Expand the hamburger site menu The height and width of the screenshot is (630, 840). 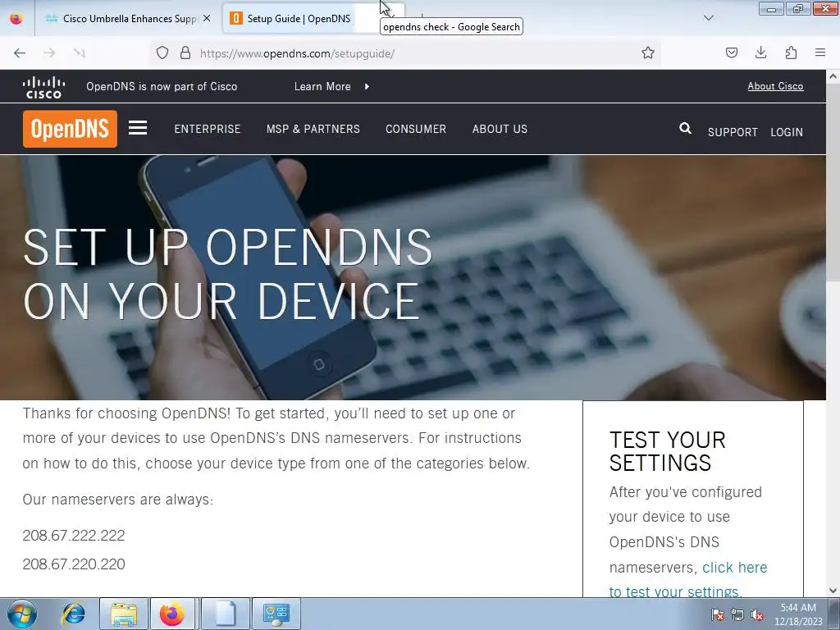click(x=138, y=128)
